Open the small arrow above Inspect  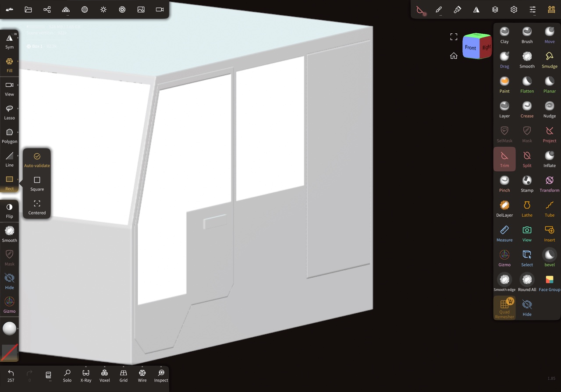[x=161, y=367]
